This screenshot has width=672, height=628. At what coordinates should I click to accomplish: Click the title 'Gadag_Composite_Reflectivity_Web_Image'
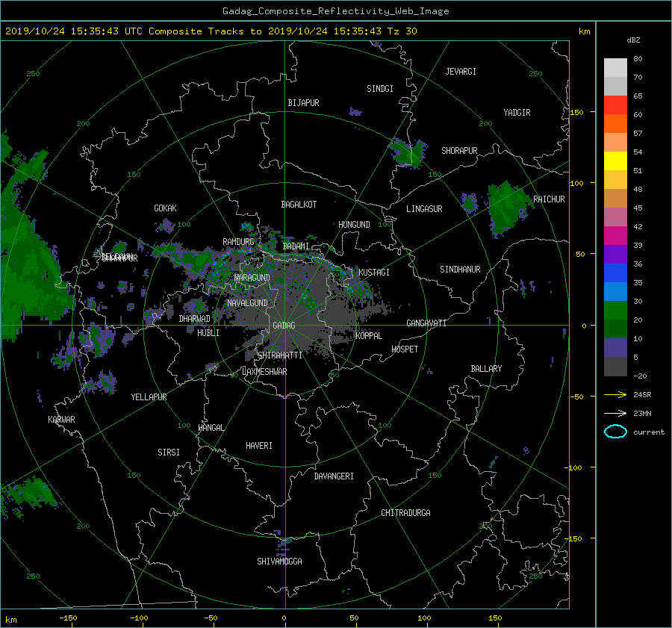point(335,11)
